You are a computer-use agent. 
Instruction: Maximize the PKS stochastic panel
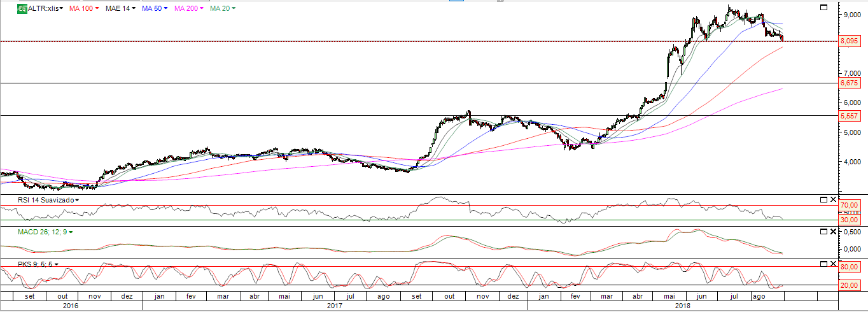(823, 264)
